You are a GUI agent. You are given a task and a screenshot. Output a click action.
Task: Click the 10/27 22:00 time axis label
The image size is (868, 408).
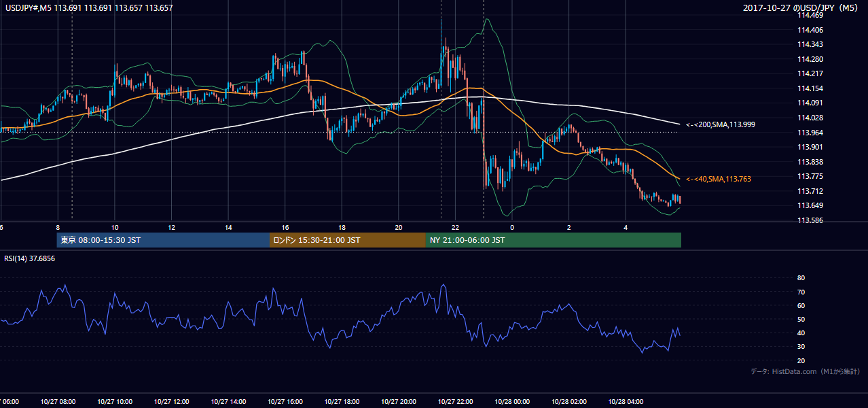click(x=456, y=401)
